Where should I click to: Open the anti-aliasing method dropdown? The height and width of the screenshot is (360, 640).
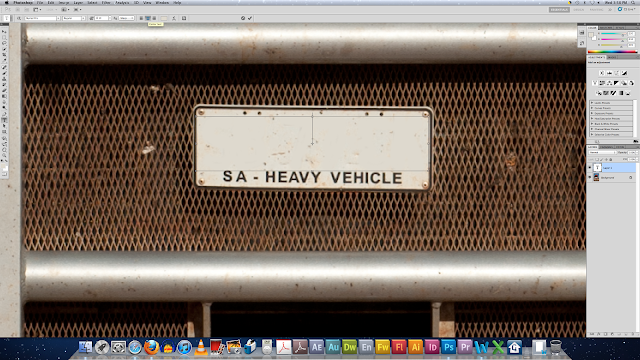(x=127, y=18)
